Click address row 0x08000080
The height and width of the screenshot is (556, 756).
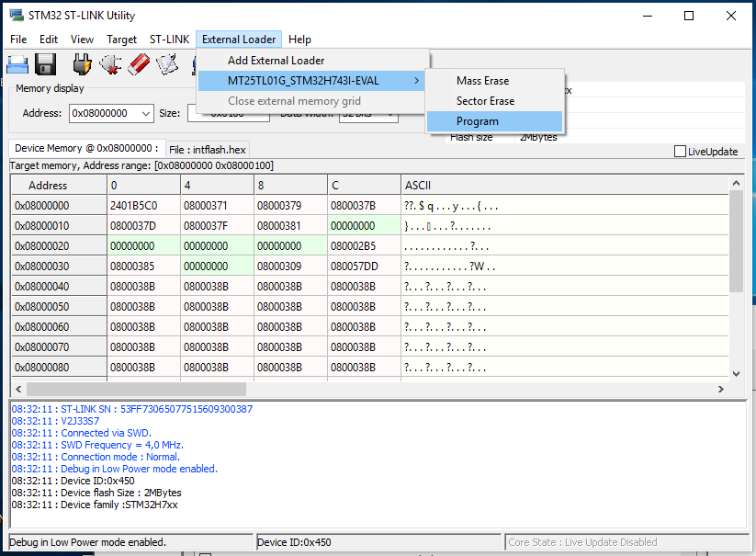tap(59, 368)
